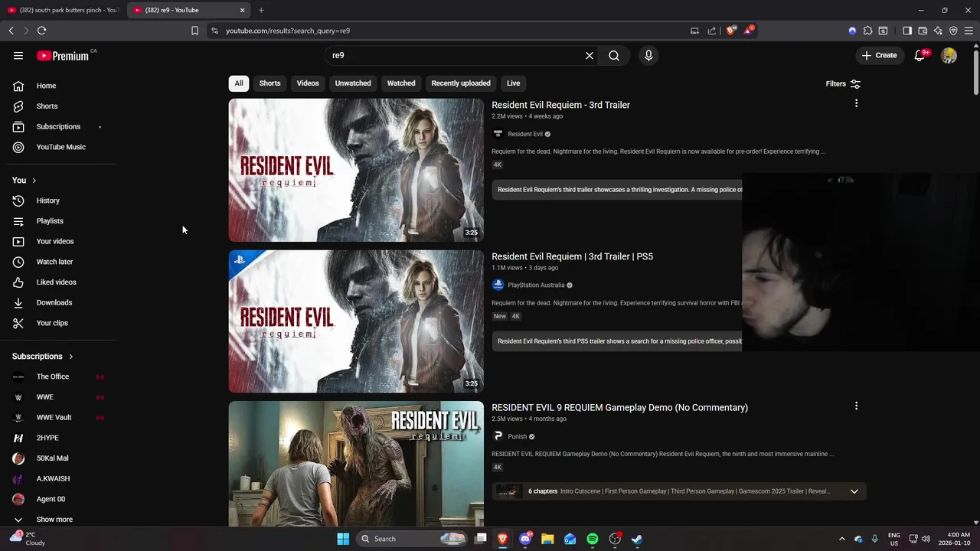Open options for Resident Evil Requiem 3rd Trailer
The image size is (980, 551).
pos(856,103)
